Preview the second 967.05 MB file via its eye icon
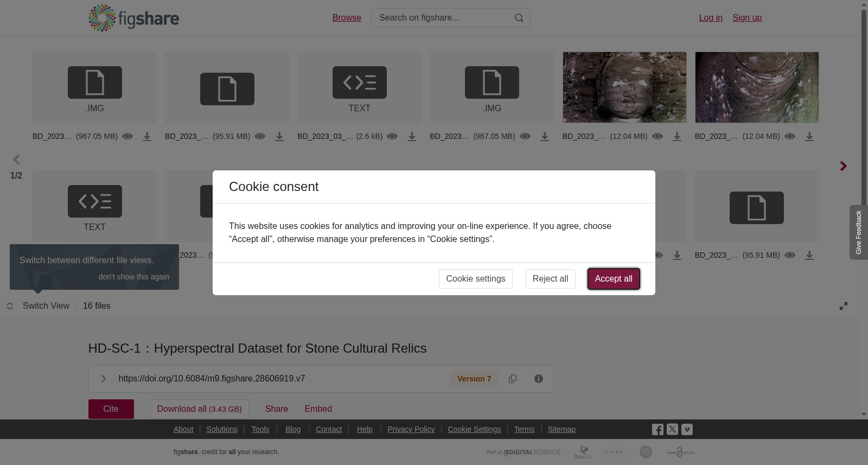 tap(525, 137)
